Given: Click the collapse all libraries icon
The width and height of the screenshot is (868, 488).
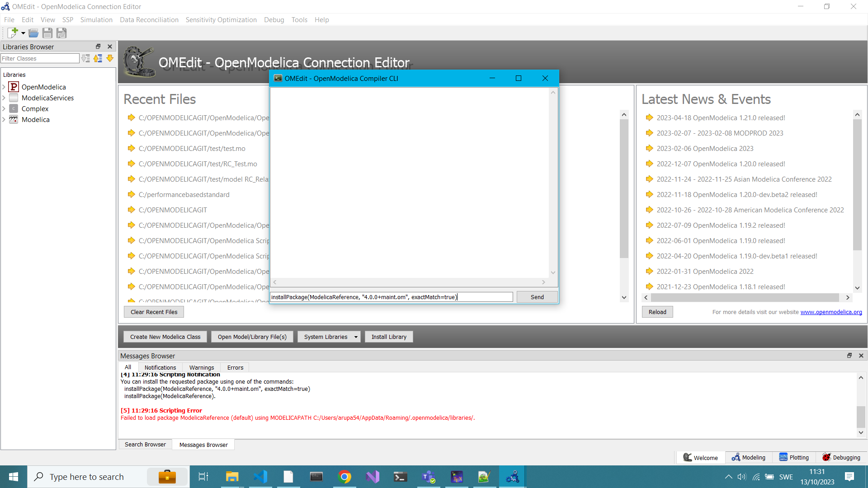Looking at the screenshot, I should click(98, 58).
